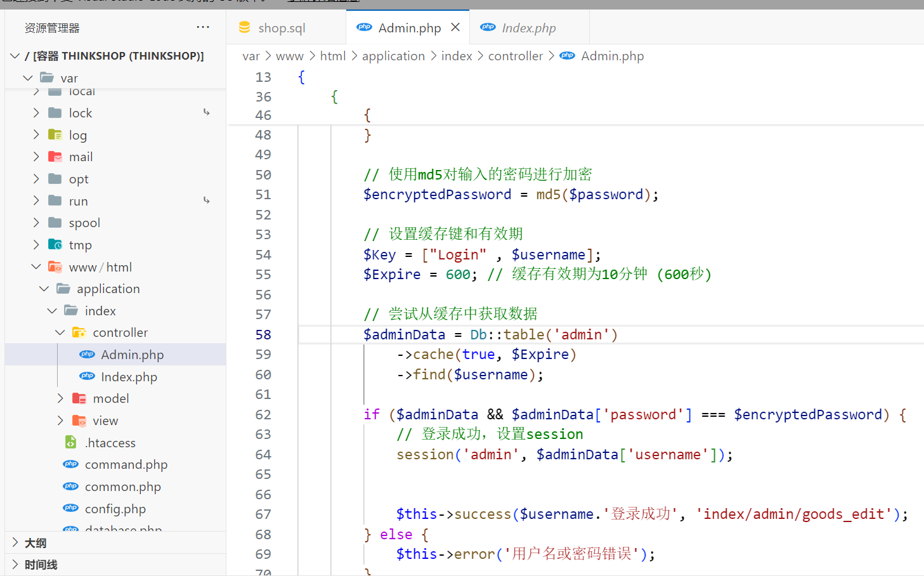Click the log folder icon

point(55,135)
